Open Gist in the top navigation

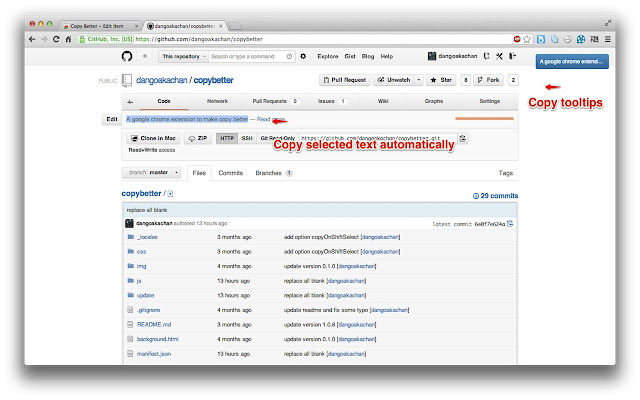350,56
